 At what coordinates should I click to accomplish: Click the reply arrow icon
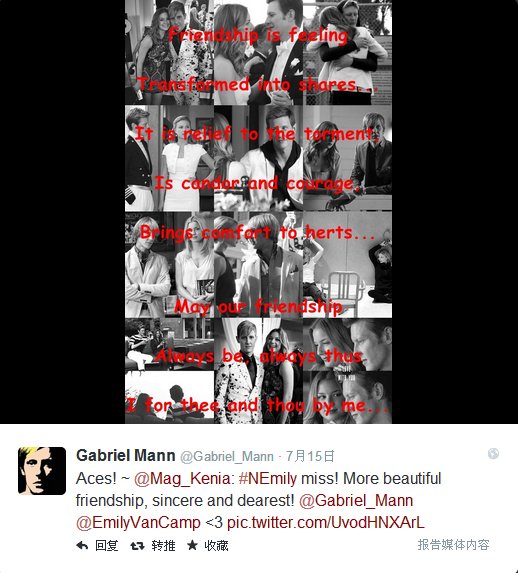point(82,546)
